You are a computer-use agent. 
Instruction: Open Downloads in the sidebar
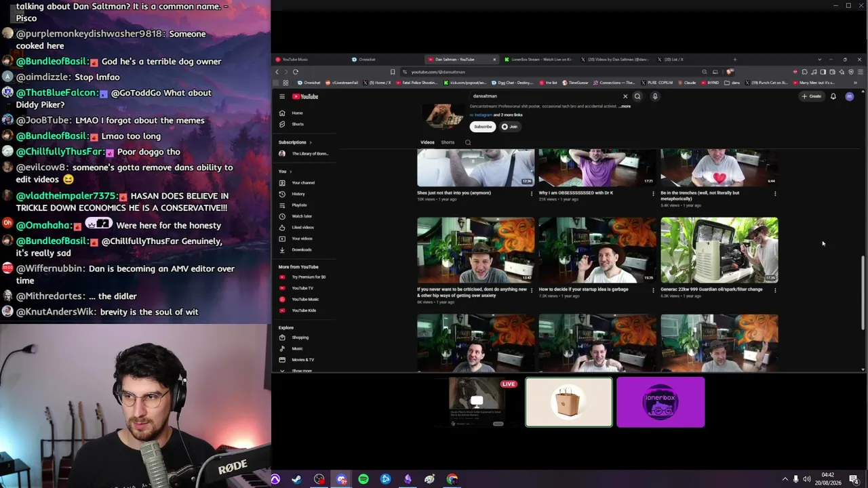[303, 249]
